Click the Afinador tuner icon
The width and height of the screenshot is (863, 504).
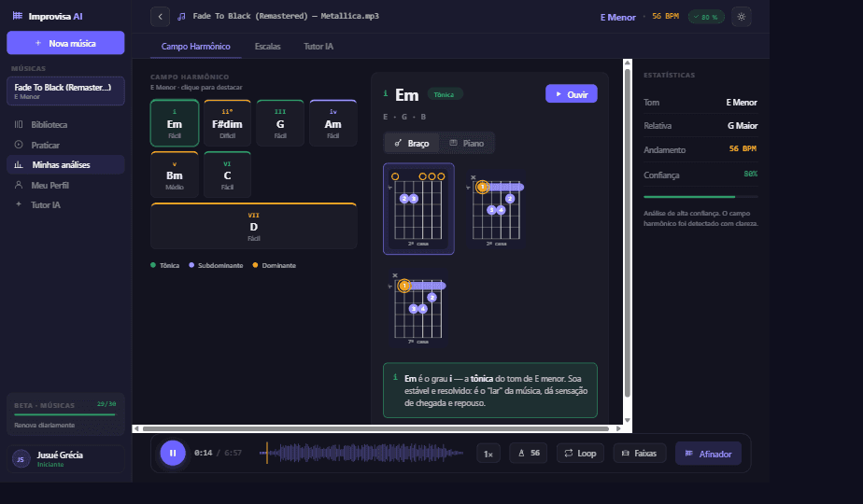point(688,454)
